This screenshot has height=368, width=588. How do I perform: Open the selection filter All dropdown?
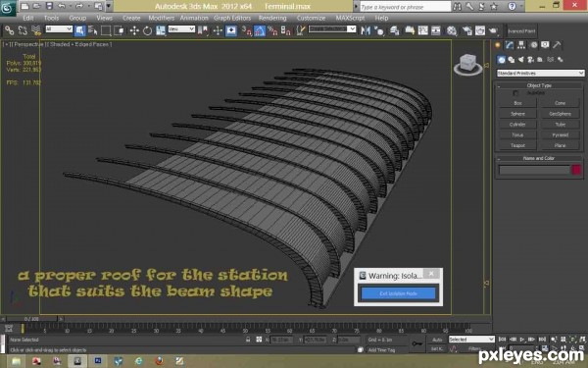59,28
